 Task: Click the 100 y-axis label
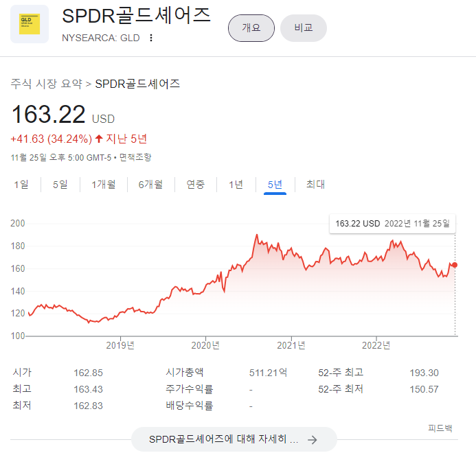point(18,336)
